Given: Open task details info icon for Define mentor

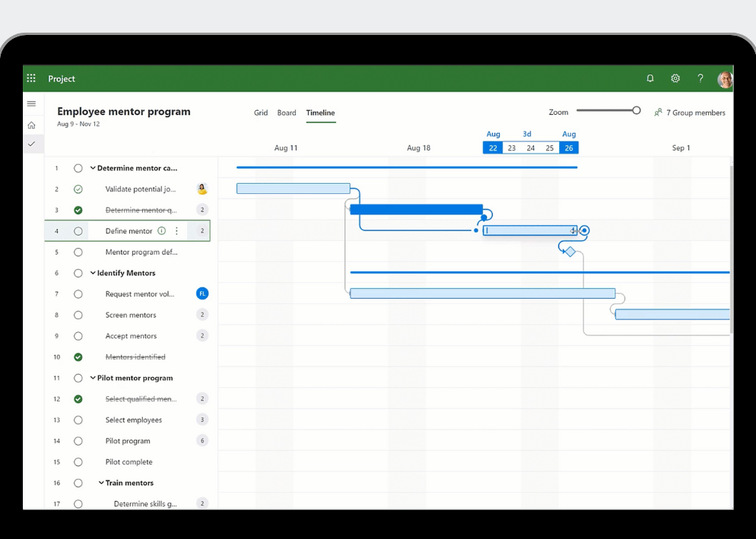Looking at the screenshot, I should coord(161,231).
